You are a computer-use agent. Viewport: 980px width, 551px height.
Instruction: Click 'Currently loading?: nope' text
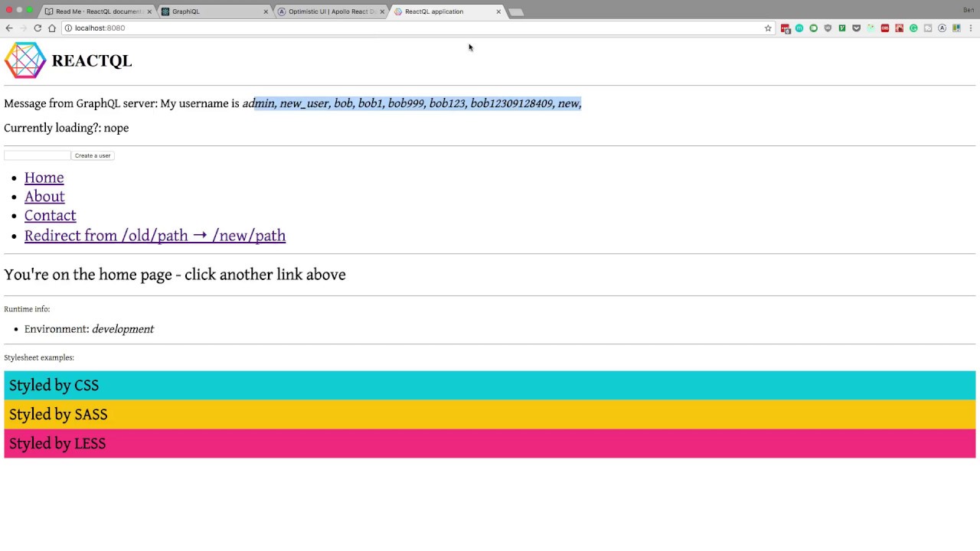coord(67,128)
